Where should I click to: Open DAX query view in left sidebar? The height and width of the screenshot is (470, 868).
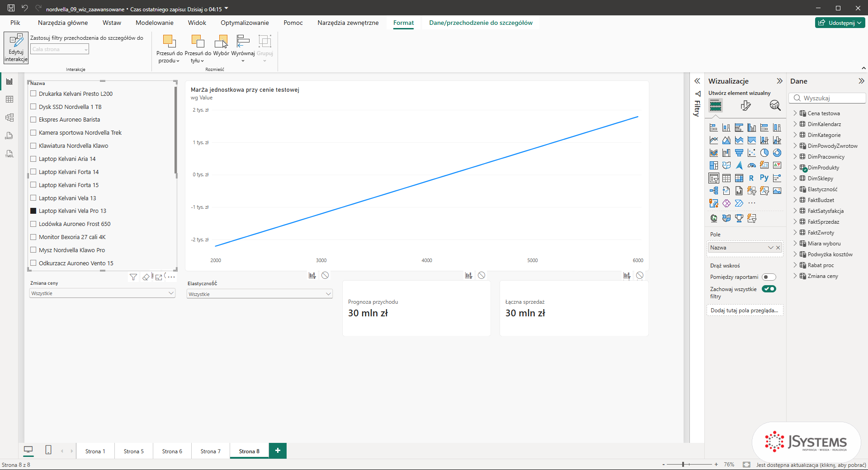[x=9, y=136]
